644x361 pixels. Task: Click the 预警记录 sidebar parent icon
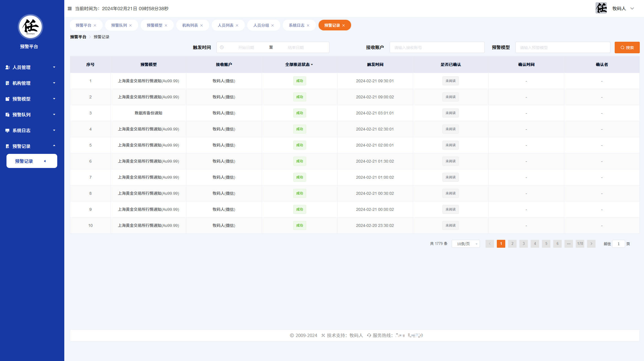click(7, 146)
